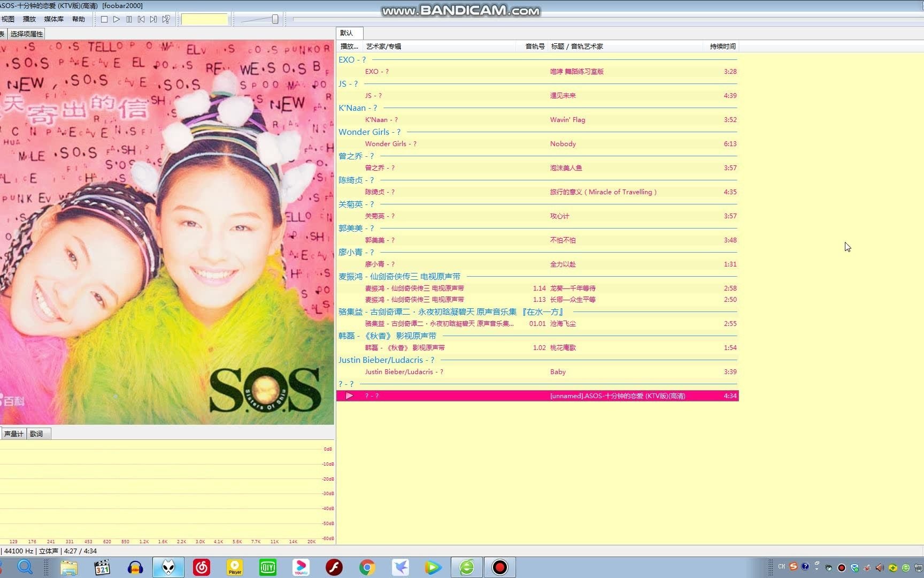The height and width of the screenshot is (578, 924).
Task: Click the 4:27 / 4:34 status bar text
Action: tap(81, 551)
